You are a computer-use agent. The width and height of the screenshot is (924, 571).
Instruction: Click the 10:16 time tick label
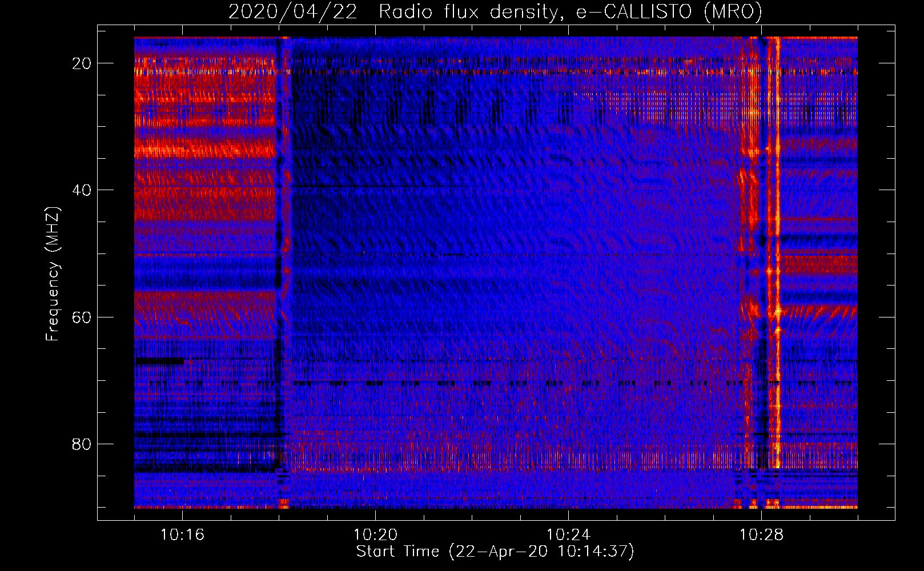click(x=182, y=535)
